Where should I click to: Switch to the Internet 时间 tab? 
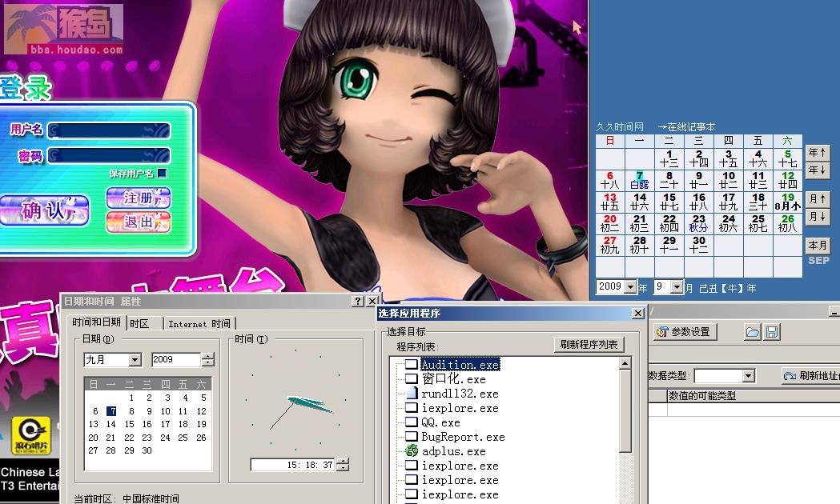pyautogui.click(x=199, y=324)
